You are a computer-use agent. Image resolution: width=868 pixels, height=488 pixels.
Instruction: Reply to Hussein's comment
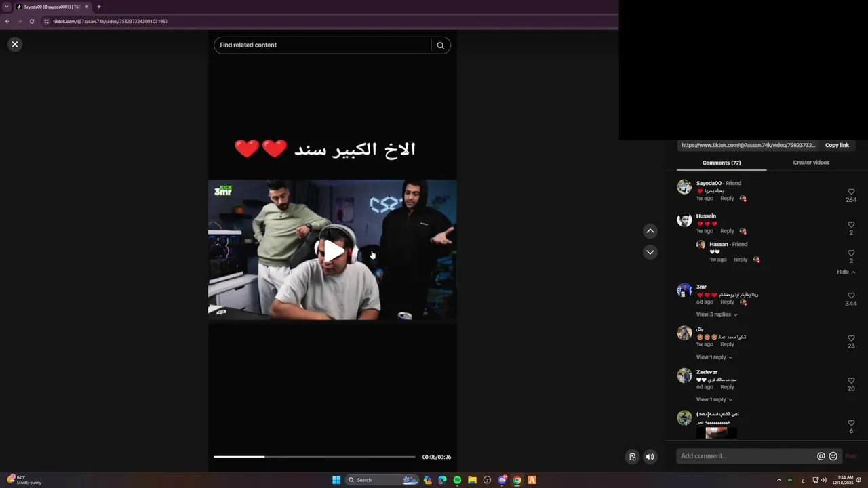pyautogui.click(x=727, y=231)
